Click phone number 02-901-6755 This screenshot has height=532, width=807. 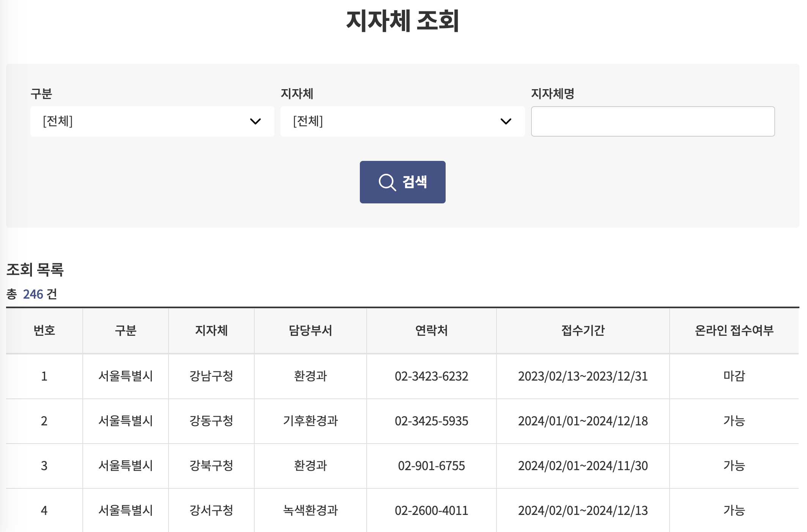tap(431, 466)
